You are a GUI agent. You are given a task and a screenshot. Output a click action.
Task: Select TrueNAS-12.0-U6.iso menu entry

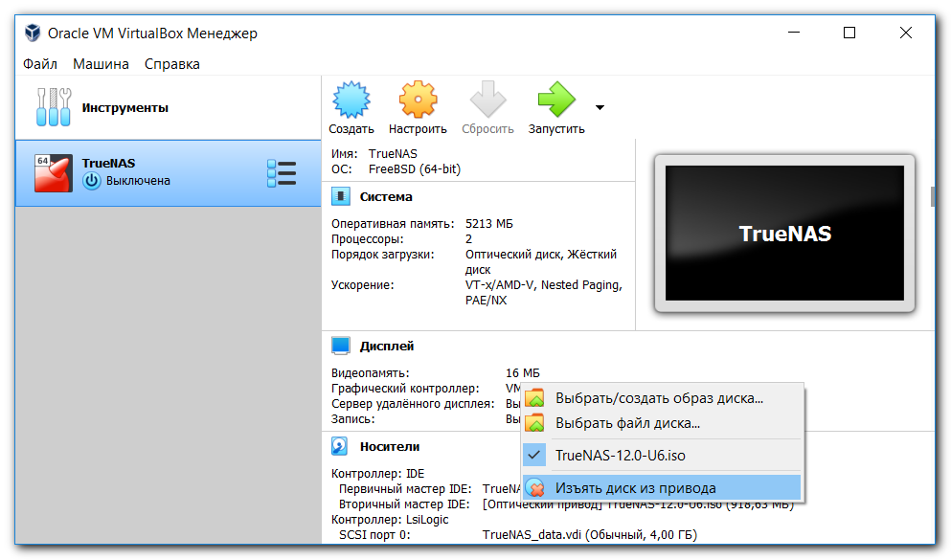point(662,455)
